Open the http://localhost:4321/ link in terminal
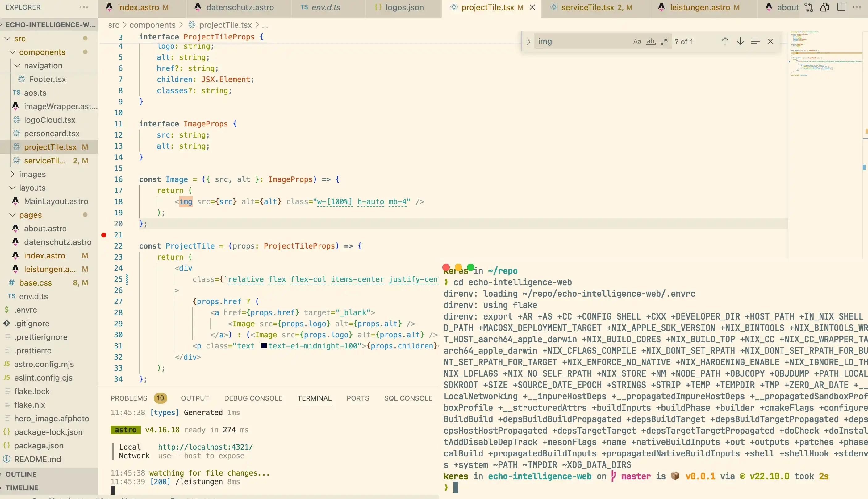 (205, 447)
